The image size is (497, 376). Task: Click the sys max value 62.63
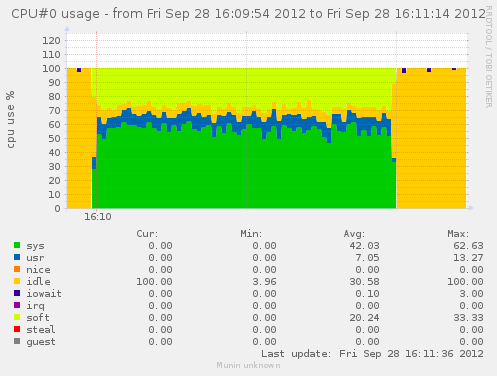[x=468, y=246]
